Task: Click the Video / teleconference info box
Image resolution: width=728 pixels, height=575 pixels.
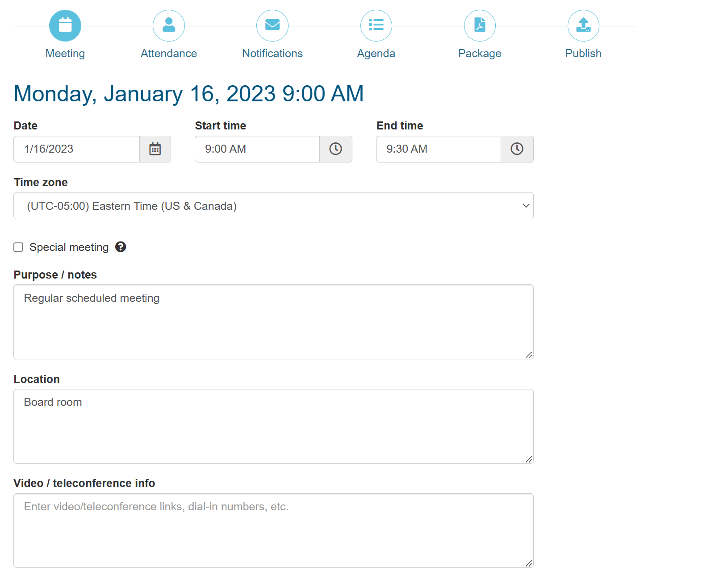Action: pos(273,530)
